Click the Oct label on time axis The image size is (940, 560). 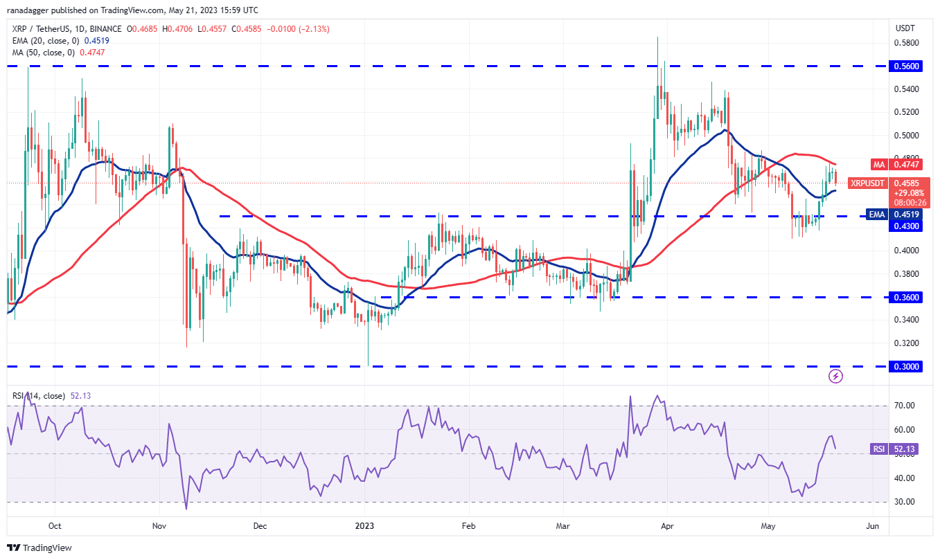click(55, 526)
